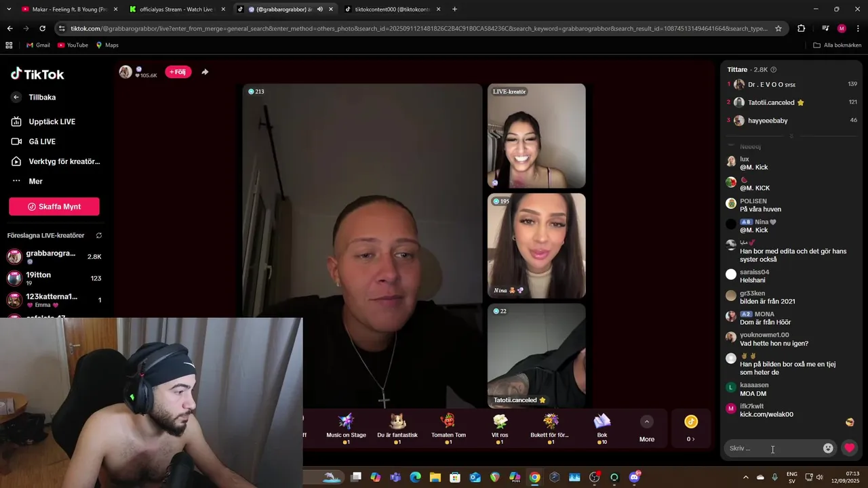Open suggested creator 19itton
Image resolution: width=868 pixels, height=488 pixels.
pos(54,278)
